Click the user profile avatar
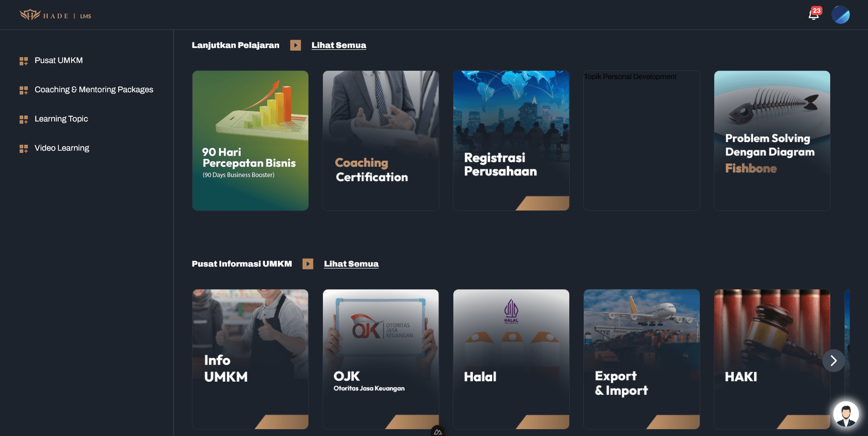The width and height of the screenshot is (868, 436). (x=840, y=15)
